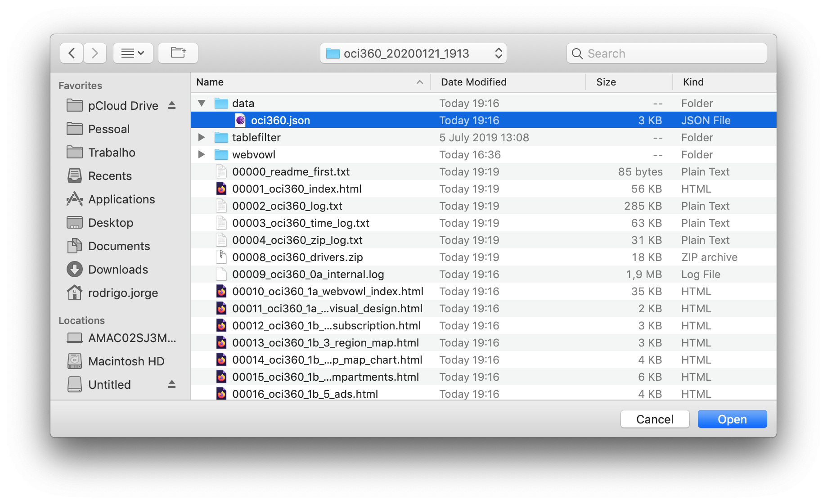The image size is (827, 504).
Task: Click the 1,9 MB size value
Action: 644,274
